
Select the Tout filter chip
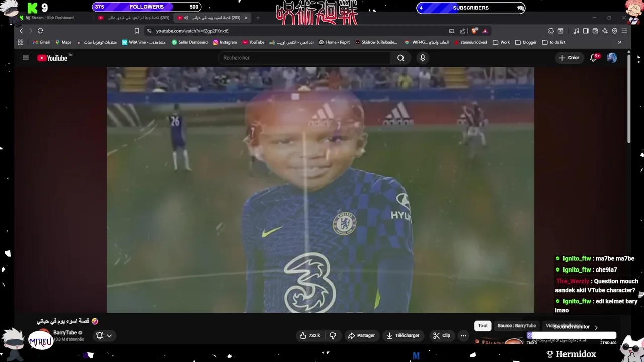tap(482, 326)
